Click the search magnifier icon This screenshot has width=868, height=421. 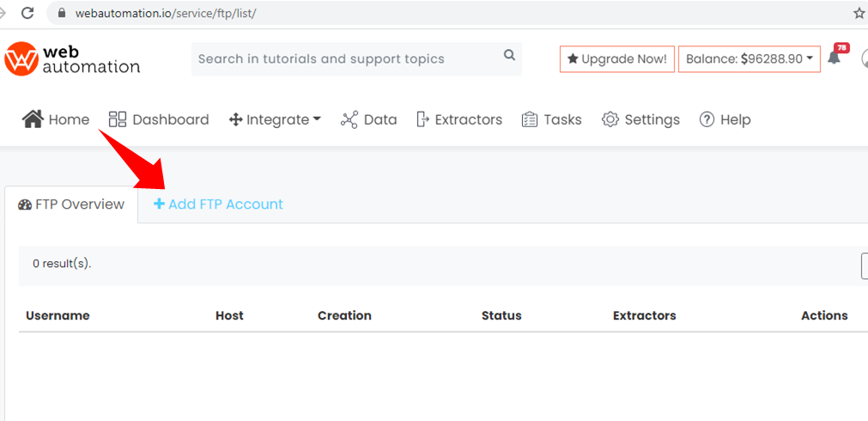click(509, 55)
